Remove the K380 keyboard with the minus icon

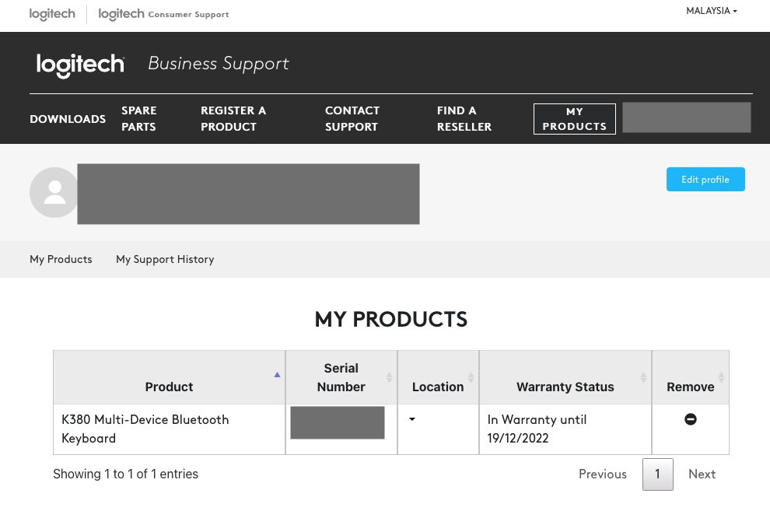click(691, 419)
